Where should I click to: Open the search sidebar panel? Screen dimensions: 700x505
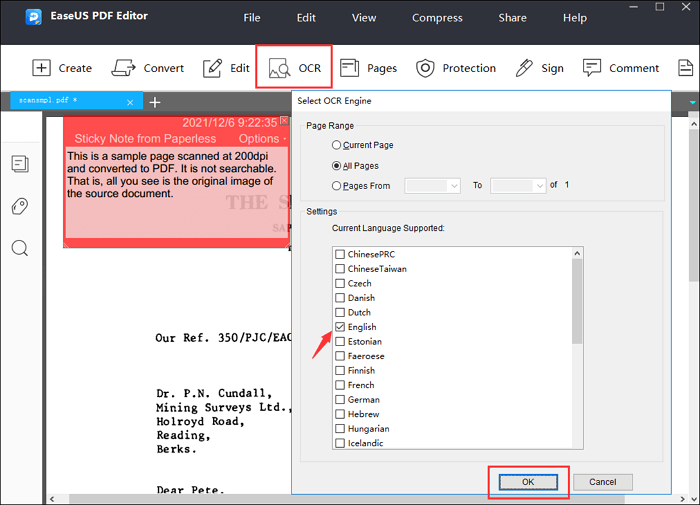(20, 248)
